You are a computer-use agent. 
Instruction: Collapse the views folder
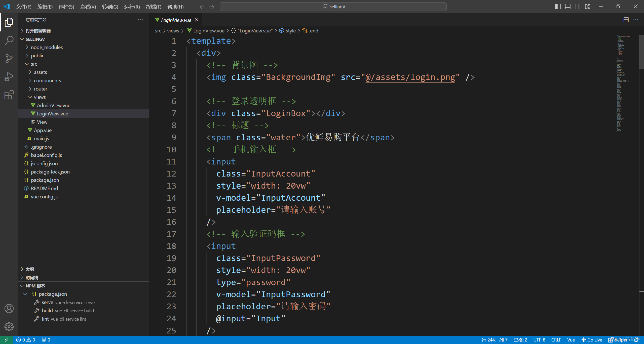[40, 97]
